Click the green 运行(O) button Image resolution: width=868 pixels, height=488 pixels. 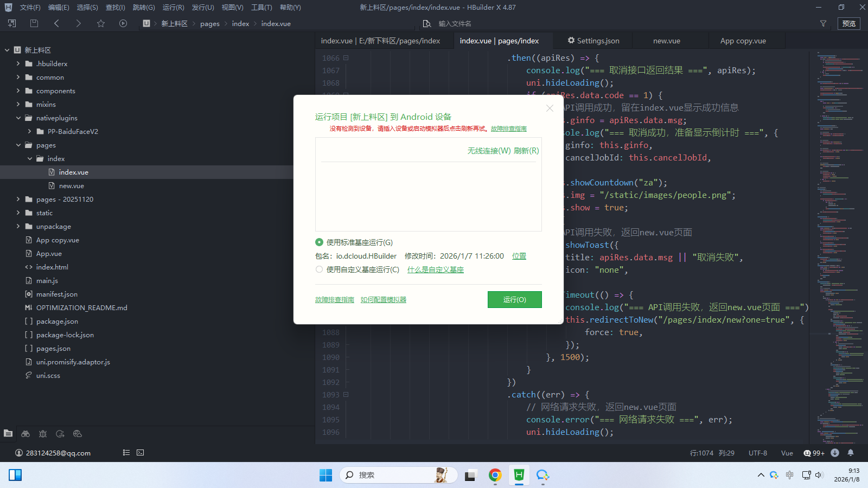[514, 300]
